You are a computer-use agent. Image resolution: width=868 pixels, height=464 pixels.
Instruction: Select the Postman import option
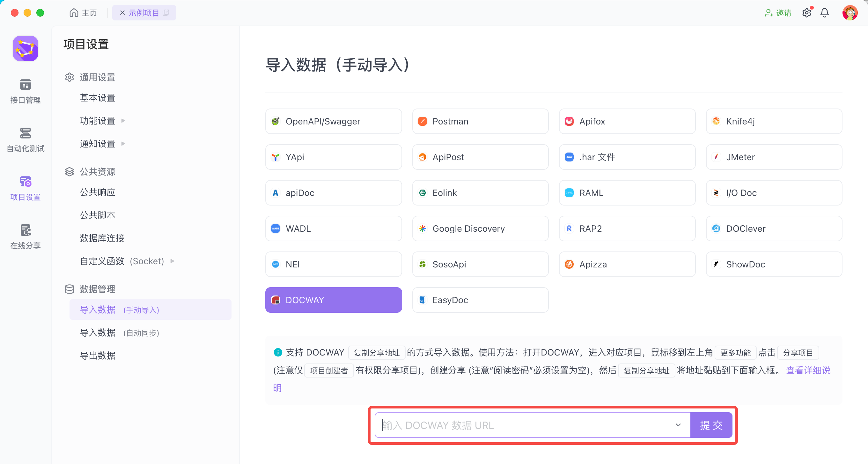(x=480, y=121)
